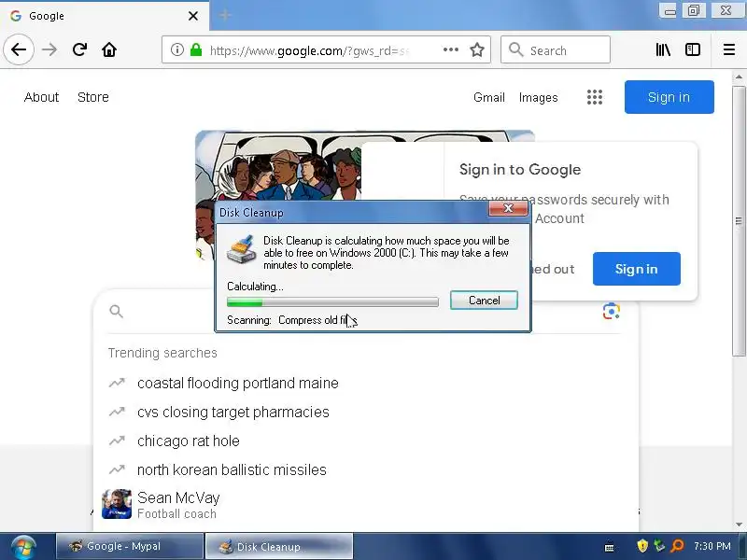Open the browser hamburger menu
This screenshot has width=747, height=560.
pos(729,49)
